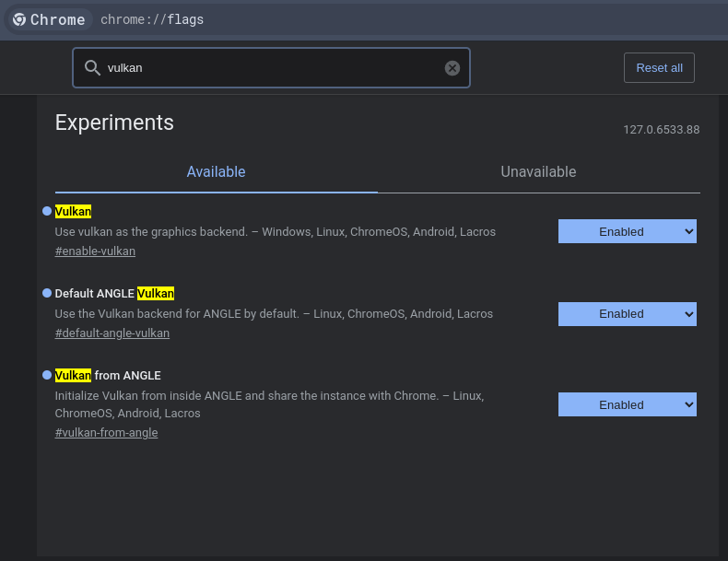Click the 'Default ANGLE Vulkan' flag title

114,293
